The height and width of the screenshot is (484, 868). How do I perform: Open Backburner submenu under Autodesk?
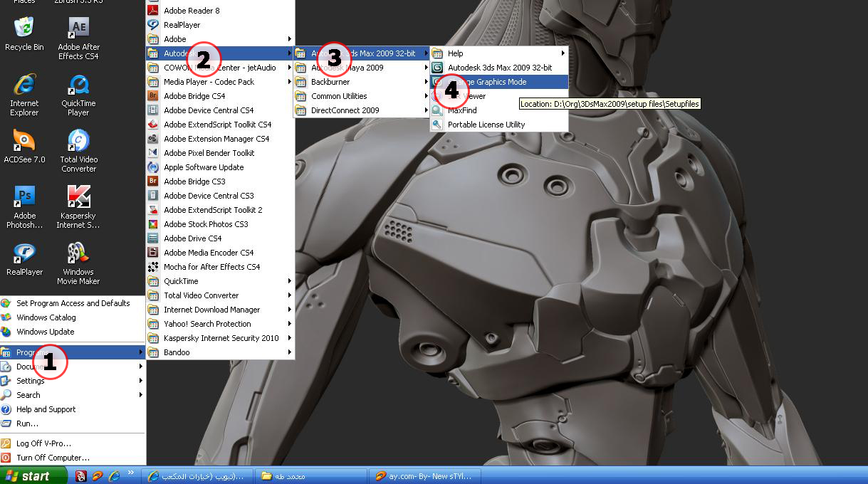click(x=361, y=82)
